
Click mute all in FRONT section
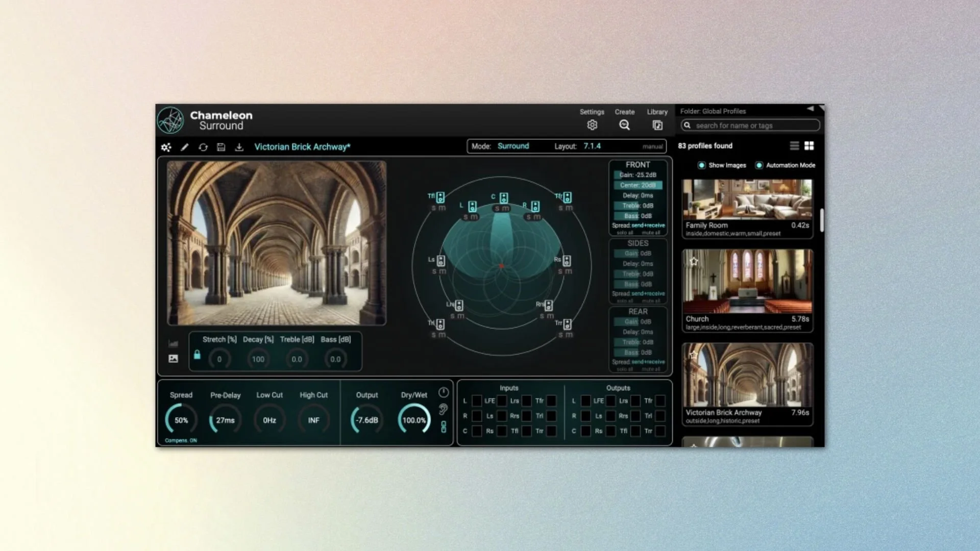pos(651,233)
